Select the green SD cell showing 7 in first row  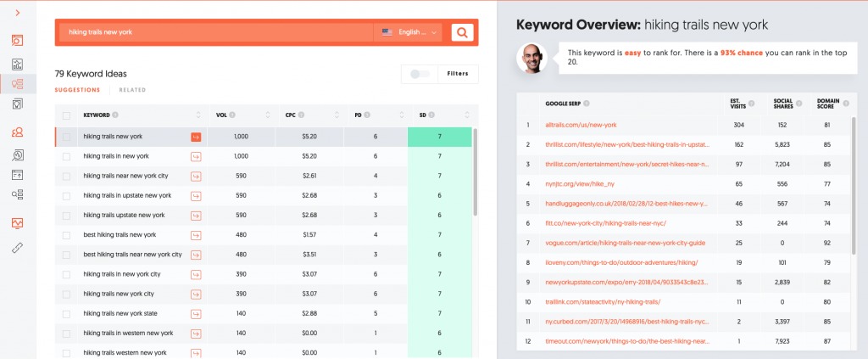(x=440, y=137)
